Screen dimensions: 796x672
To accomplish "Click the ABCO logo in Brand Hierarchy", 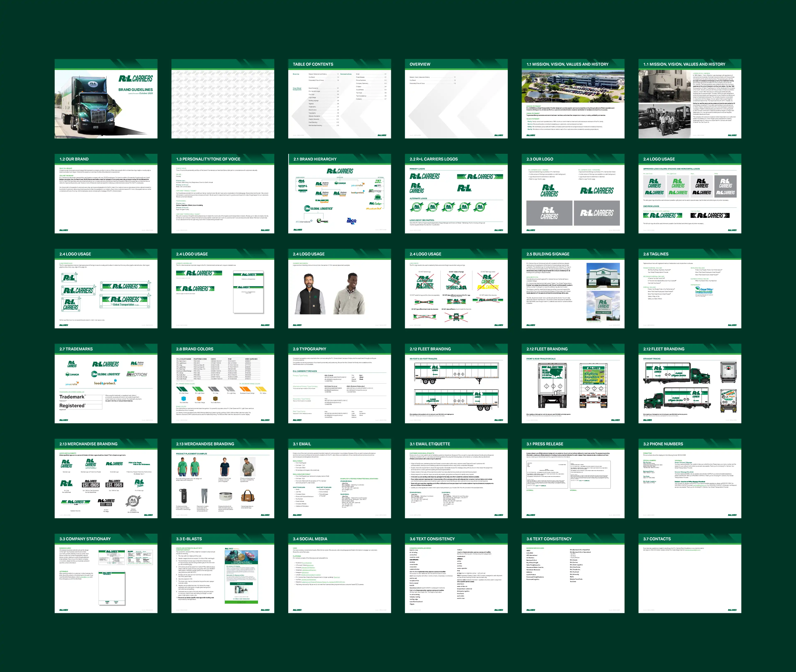I will (351, 221).
